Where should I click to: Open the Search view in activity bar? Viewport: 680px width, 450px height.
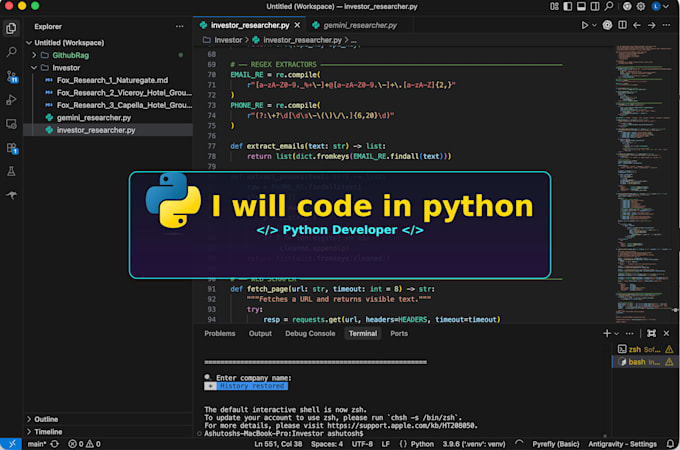11,52
